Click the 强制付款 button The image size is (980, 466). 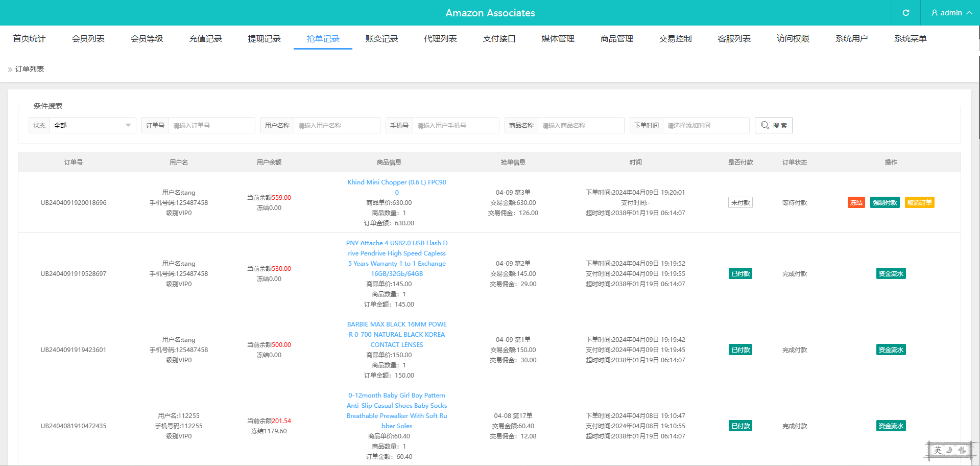pyautogui.click(x=885, y=203)
